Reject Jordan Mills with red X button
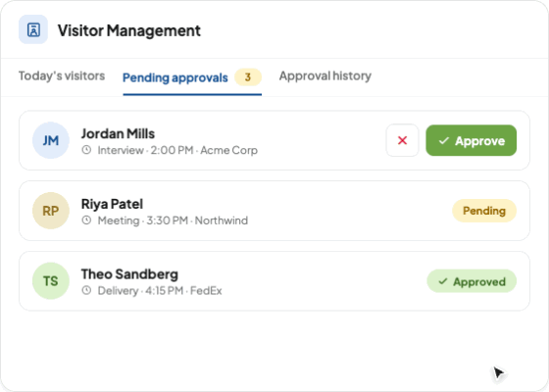Viewport: 549px width, 392px height. (x=402, y=140)
